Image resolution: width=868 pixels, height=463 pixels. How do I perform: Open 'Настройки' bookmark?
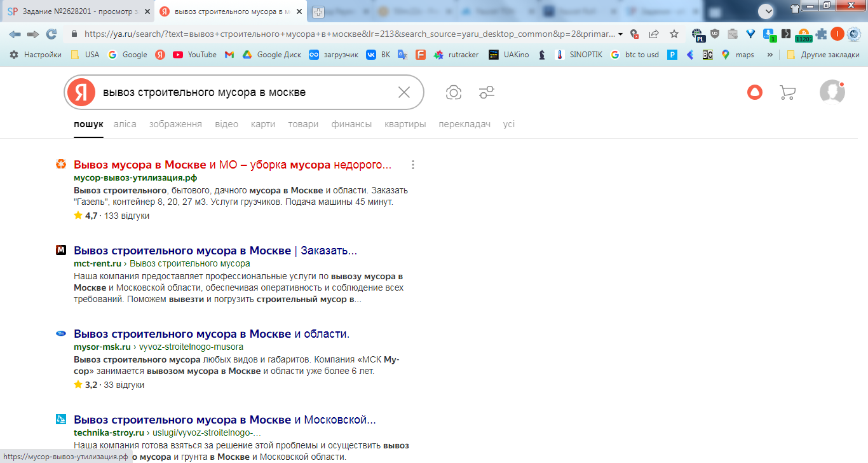pos(36,55)
